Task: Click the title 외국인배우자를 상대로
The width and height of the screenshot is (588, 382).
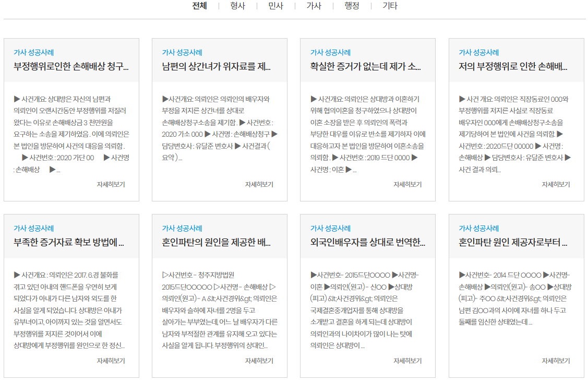Action: coord(367,243)
